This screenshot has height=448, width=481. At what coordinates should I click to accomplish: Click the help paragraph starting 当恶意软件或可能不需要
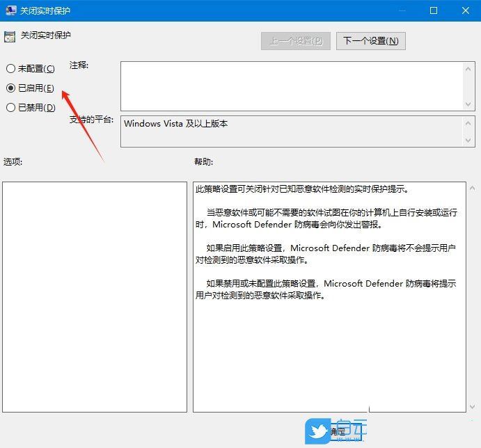[x=326, y=218]
